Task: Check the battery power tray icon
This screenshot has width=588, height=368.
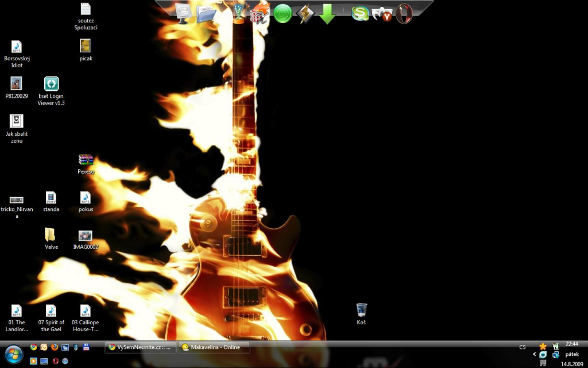Action: pyautogui.click(x=556, y=346)
